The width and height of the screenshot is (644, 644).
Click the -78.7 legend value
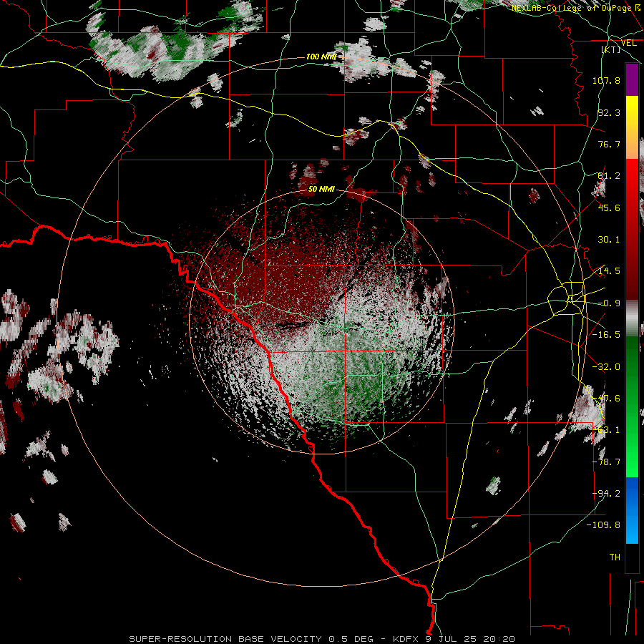click(x=606, y=462)
